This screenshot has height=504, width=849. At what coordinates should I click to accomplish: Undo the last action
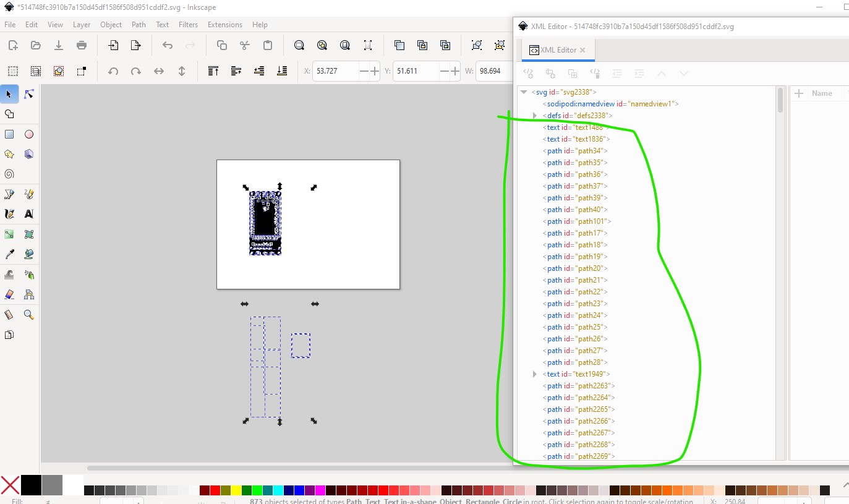click(168, 45)
